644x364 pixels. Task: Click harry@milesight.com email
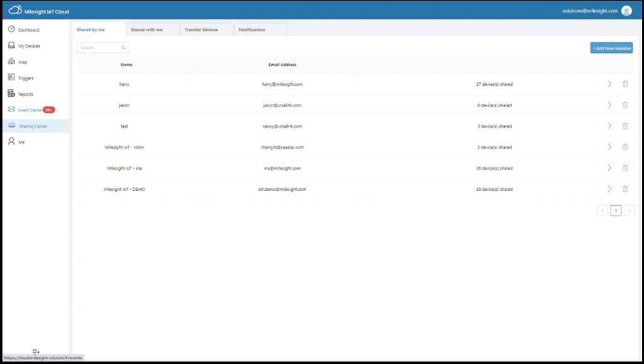point(282,84)
